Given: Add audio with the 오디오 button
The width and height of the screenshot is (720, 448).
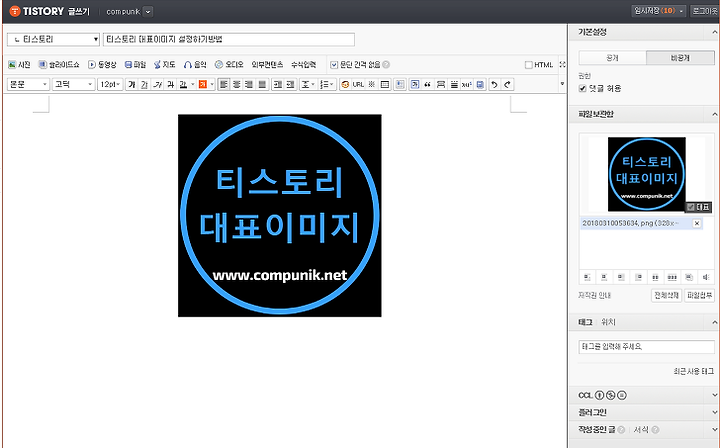Looking at the screenshot, I should click(x=229, y=65).
